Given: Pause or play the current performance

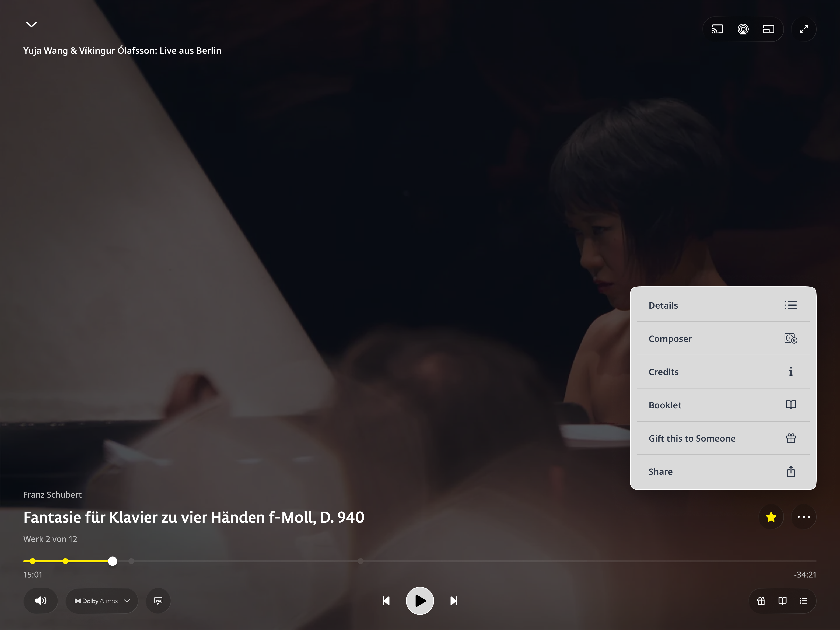Looking at the screenshot, I should pyautogui.click(x=420, y=601).
